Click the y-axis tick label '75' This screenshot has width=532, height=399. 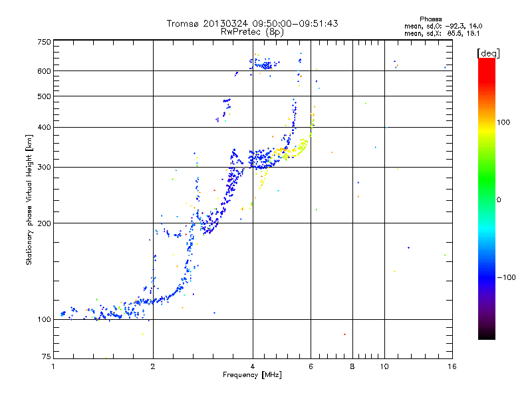click(47, 356)
